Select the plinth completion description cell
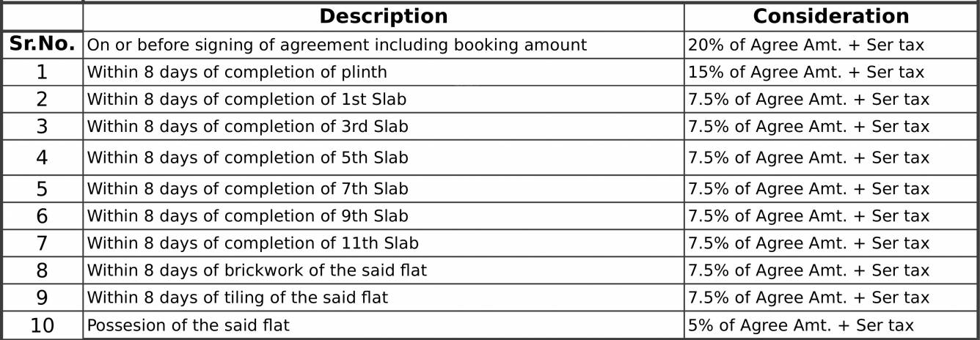The height and width of the screenshot is (340, 980). (x=384, y=73)
